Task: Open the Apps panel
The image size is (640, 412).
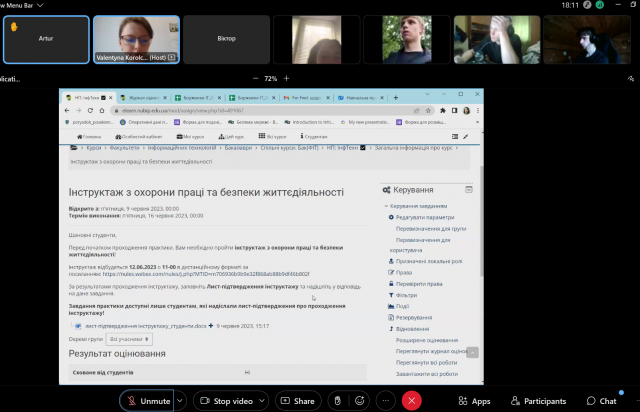Action: [474, 401]
